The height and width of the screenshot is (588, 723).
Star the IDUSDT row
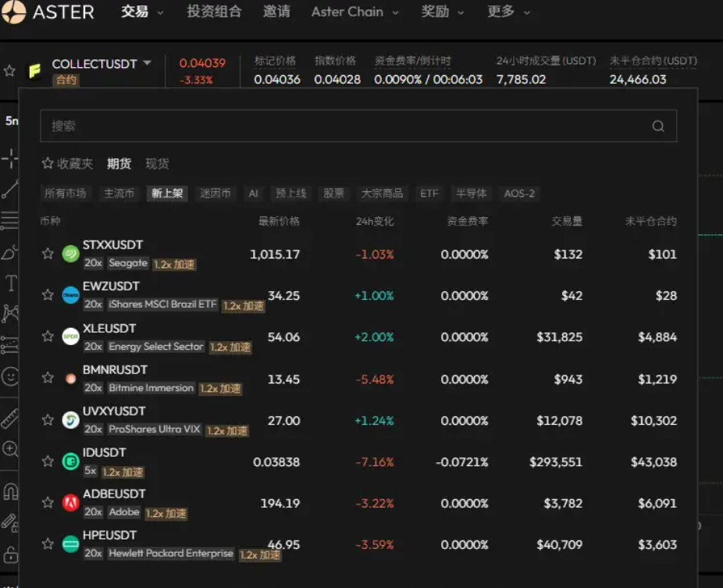(x=48, y=461)
